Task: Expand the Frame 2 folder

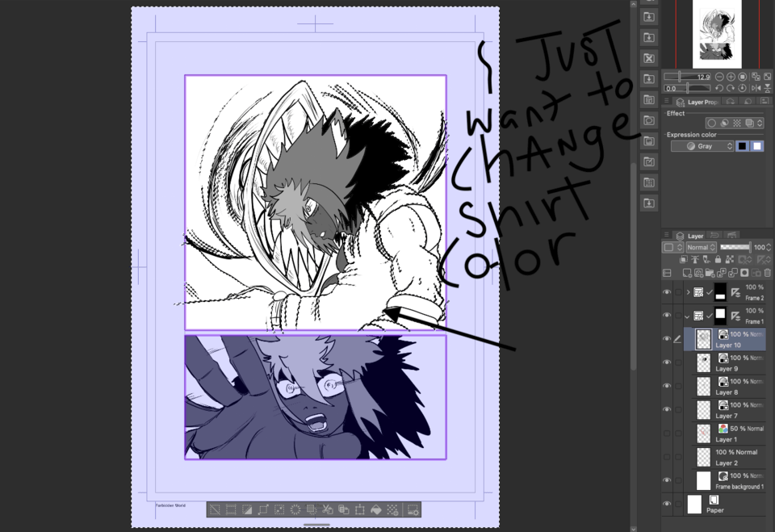Action: (x=688, y=292)
